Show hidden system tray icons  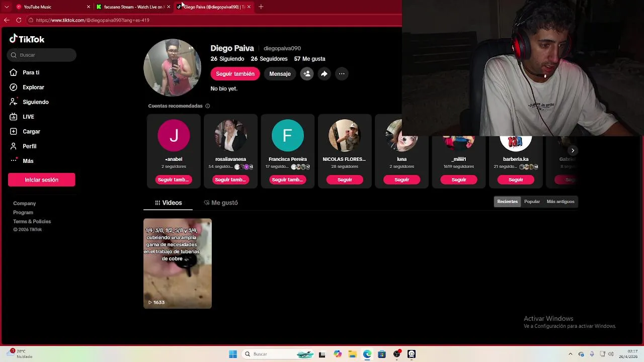(570, 354)
